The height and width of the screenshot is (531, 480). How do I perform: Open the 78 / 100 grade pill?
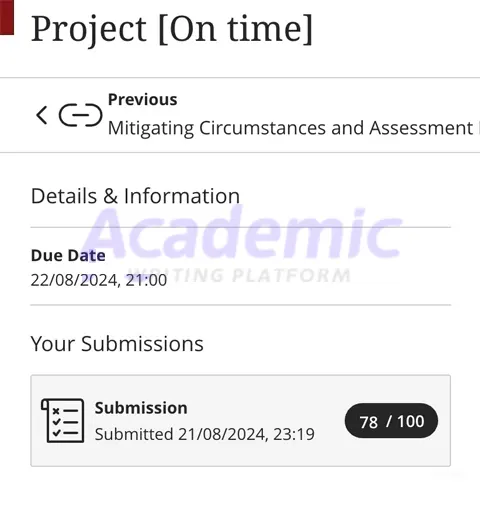click(391, 421)
